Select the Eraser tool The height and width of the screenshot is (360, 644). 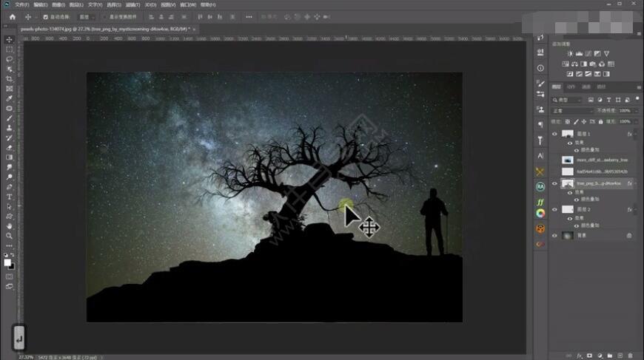coord(9,148)
